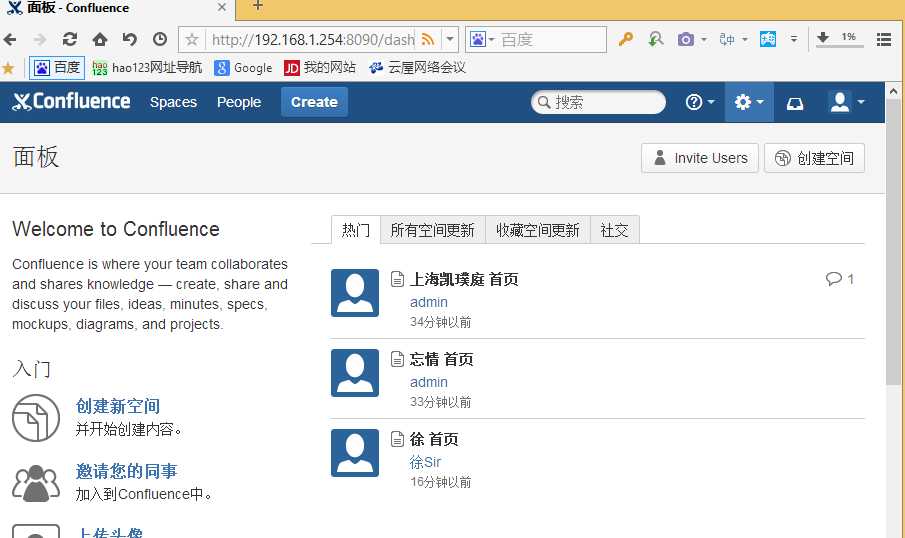
Task: Open the 忘情 首页 page link
Action: (x=441, y=360)
